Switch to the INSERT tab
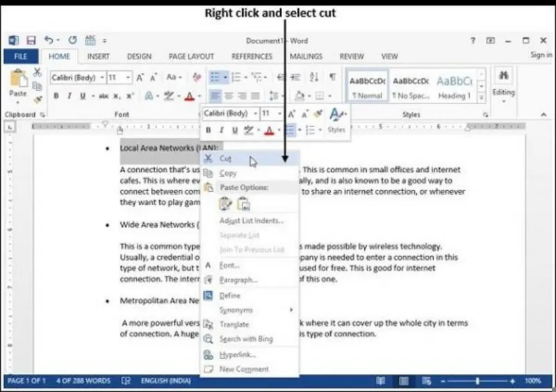 click(98, 56)
